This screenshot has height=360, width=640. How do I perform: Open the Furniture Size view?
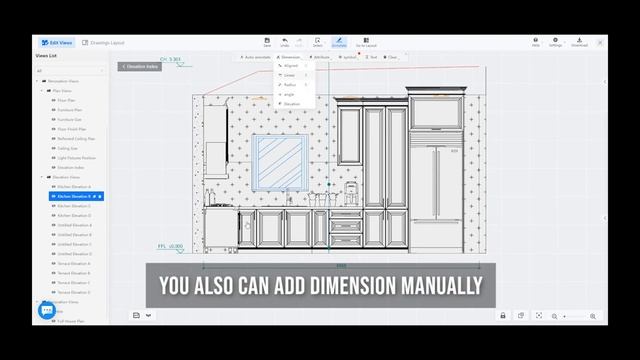(69, 120)
